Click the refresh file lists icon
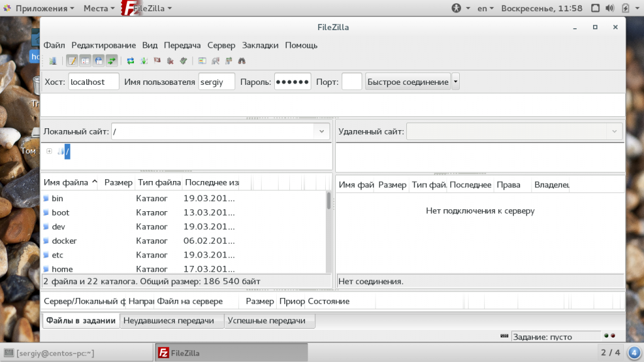The width and height of the screenshot is (644, 362). (x=131, y=61)
